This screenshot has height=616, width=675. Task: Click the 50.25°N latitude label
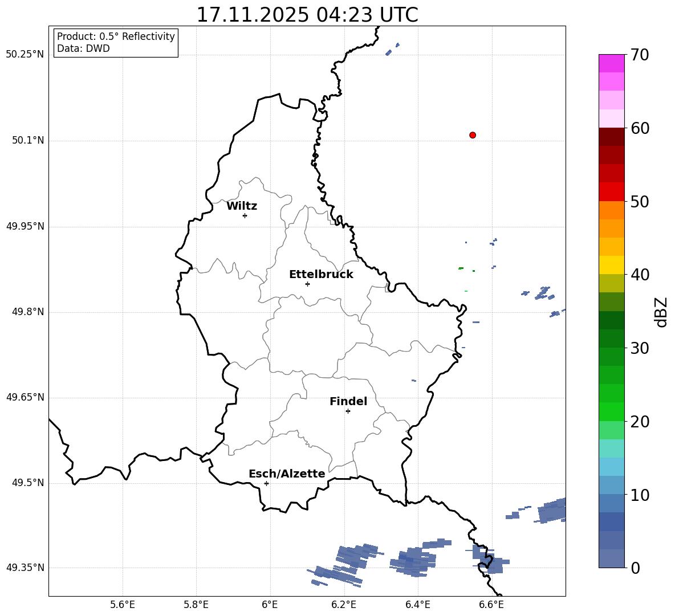click(x=25, y=55)
